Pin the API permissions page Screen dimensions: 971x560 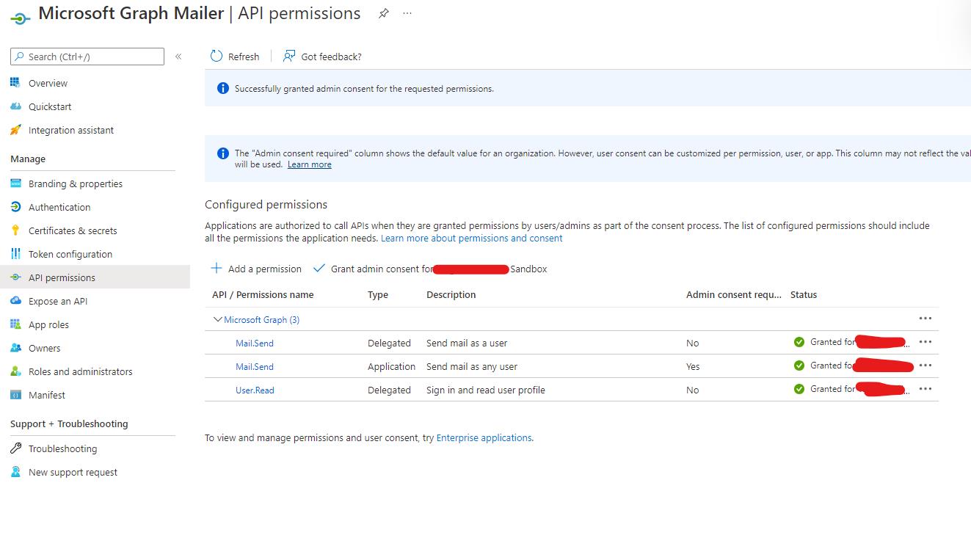[x=383, y=13]
